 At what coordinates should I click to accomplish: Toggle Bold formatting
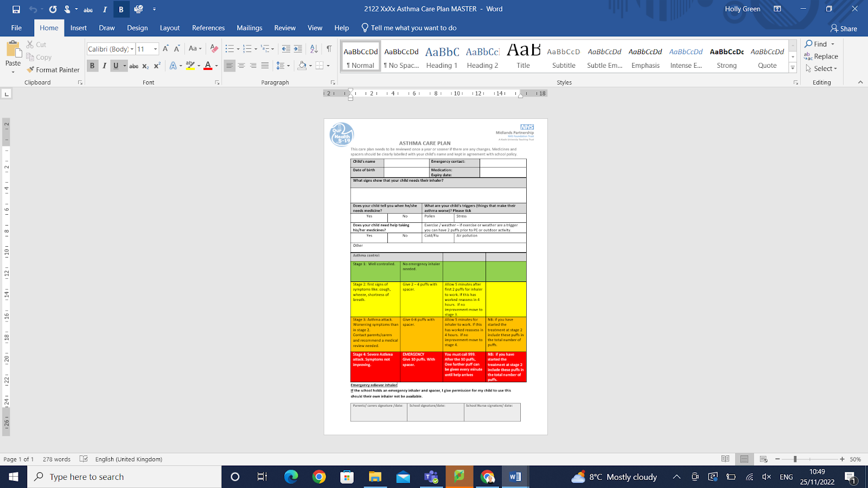coord(92,66)
